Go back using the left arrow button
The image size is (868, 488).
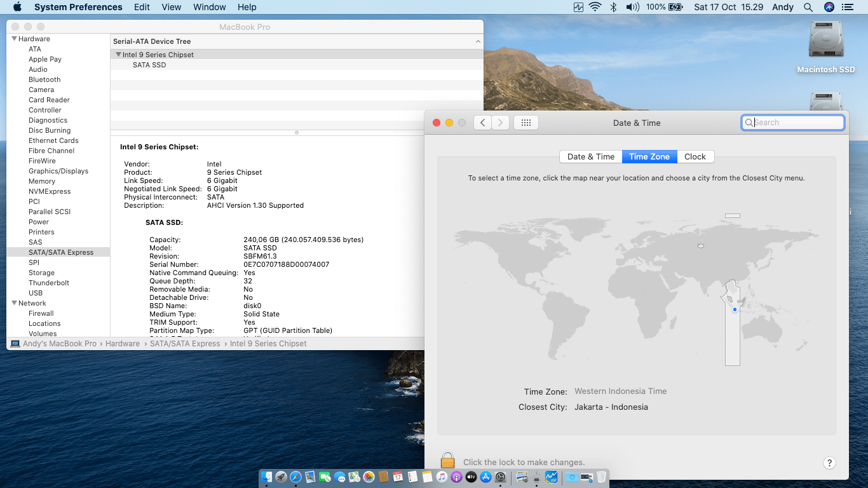pos(483,123)
